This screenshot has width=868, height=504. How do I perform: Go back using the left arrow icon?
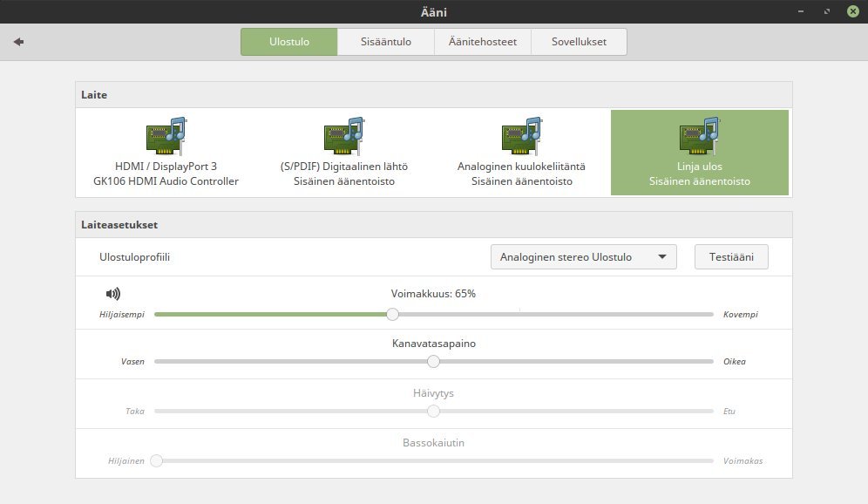[x=18, y=42]
